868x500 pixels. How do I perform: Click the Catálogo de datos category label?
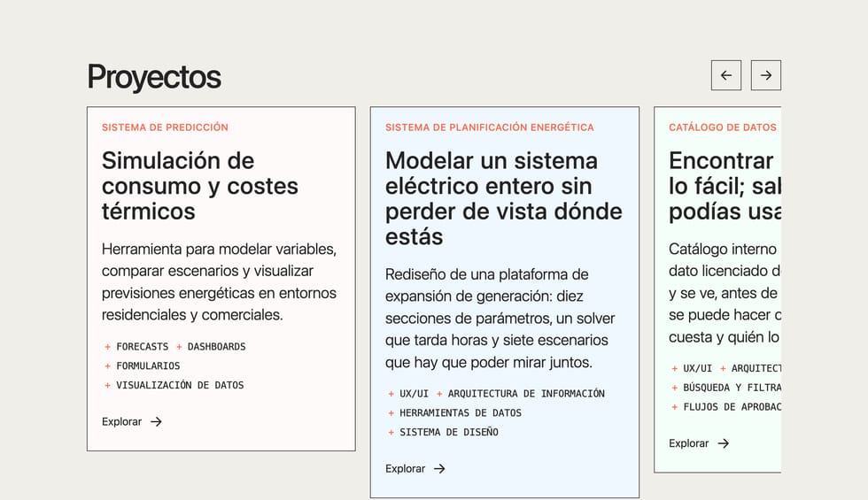click(x=723, y=127)
